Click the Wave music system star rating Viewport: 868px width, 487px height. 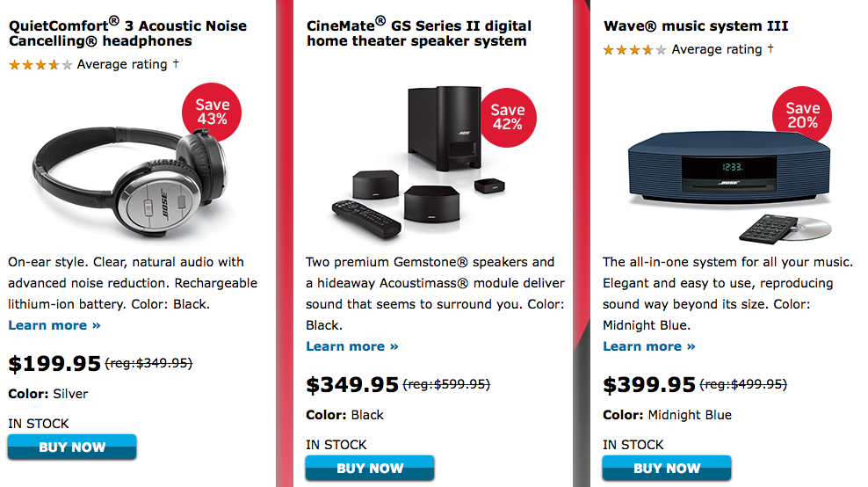click(x=634, y=50)
